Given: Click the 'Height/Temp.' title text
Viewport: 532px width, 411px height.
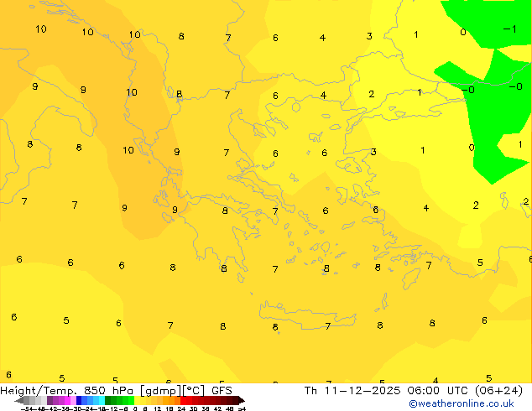Looking at the screenshot, I should tap(37, 391).
